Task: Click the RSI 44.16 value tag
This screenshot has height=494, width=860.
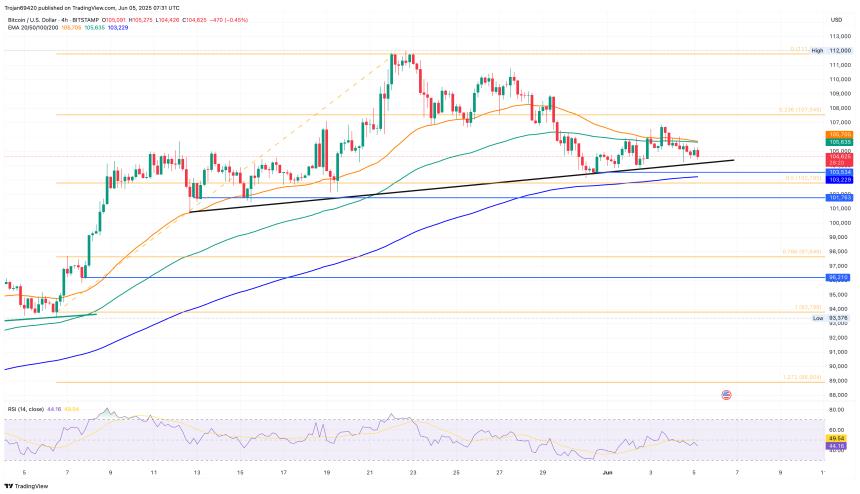Action: point(838,444)
